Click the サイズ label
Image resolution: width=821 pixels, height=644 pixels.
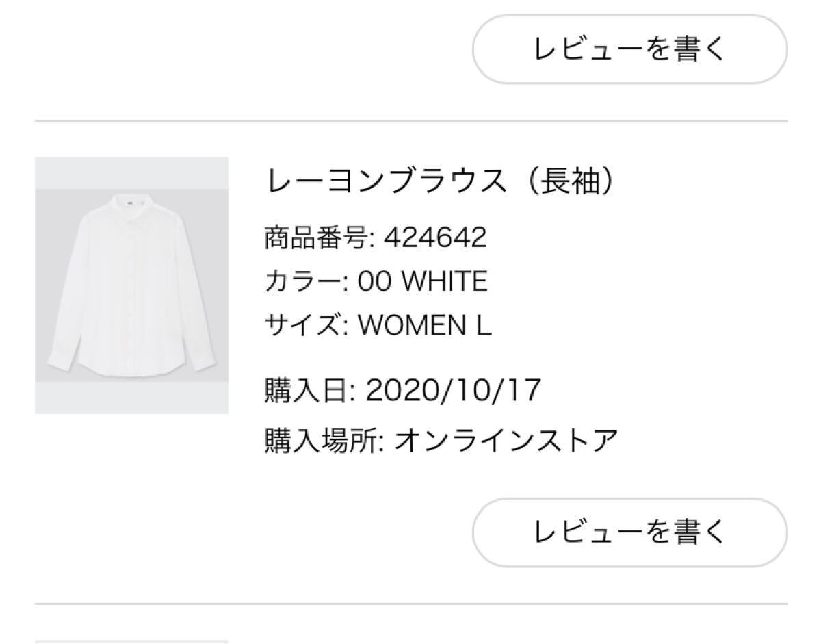tap(306, 326)
